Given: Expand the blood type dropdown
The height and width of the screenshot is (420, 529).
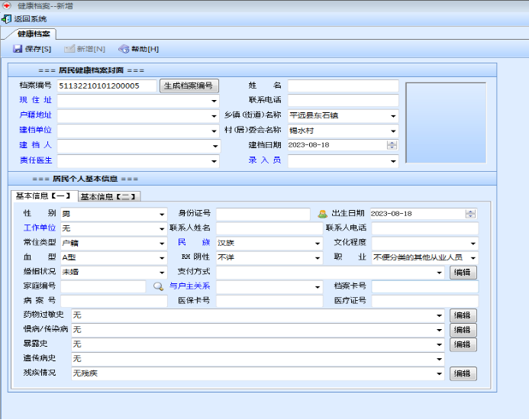Looking at the screenshot, I should pos(162,257).
